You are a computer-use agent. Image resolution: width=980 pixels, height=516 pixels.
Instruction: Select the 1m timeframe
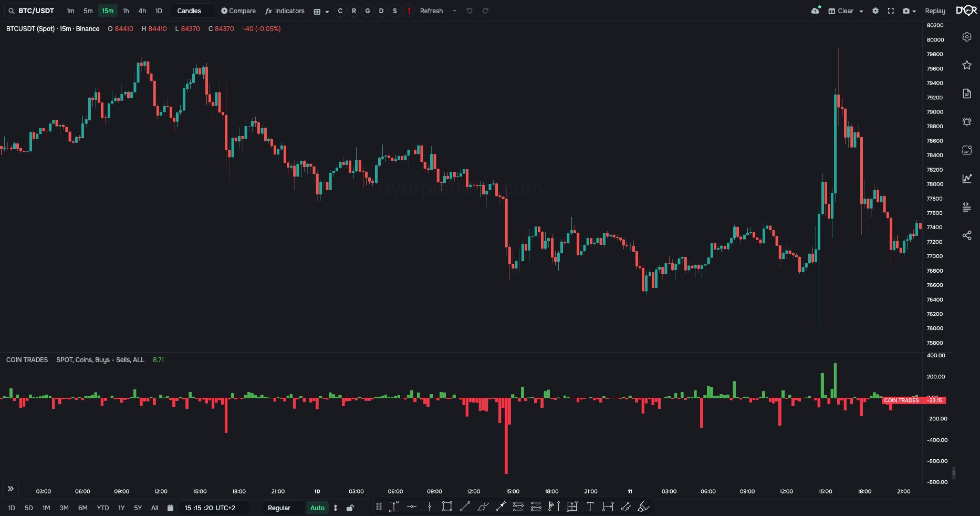click(x=70, y=11)
